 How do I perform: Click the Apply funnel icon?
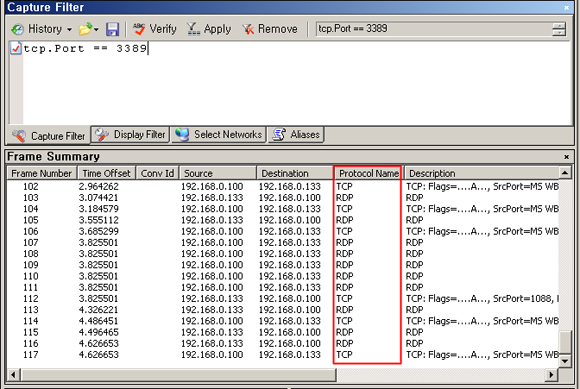tap(193, 29)
